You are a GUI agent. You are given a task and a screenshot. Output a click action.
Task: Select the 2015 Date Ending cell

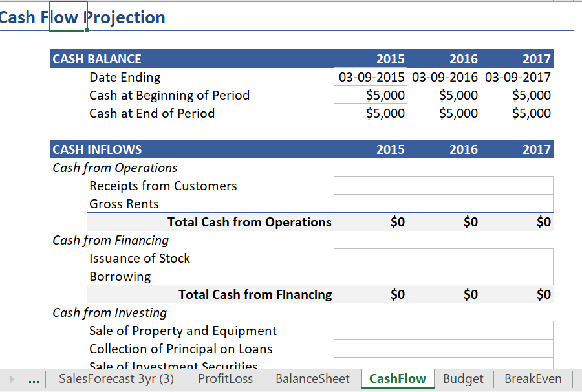[x=371, y=77]
